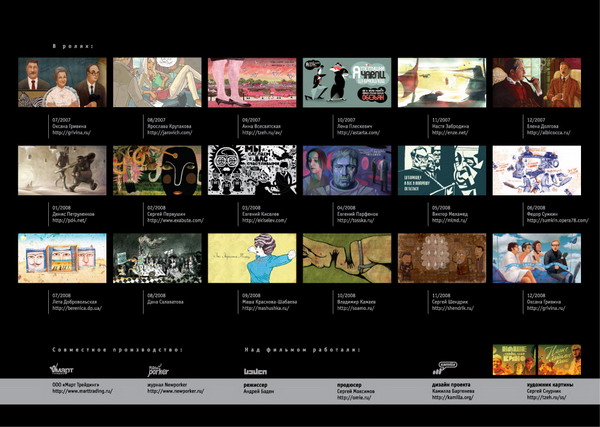Open the 01/2008 thumbnail by Денис Петруленков

coord(62,170)
